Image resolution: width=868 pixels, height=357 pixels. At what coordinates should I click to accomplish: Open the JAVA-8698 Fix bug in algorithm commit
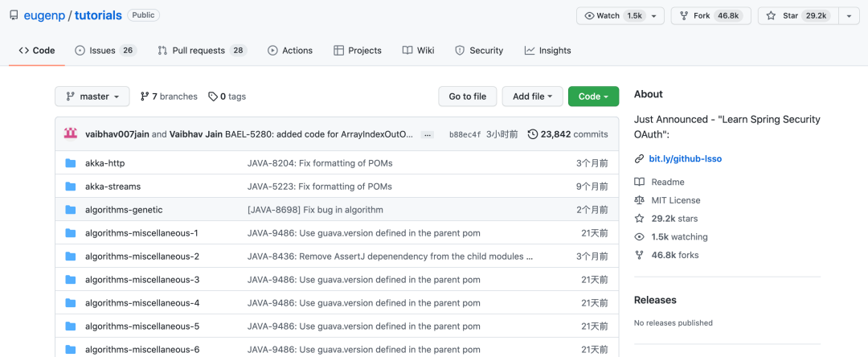[x=315, y=210]
